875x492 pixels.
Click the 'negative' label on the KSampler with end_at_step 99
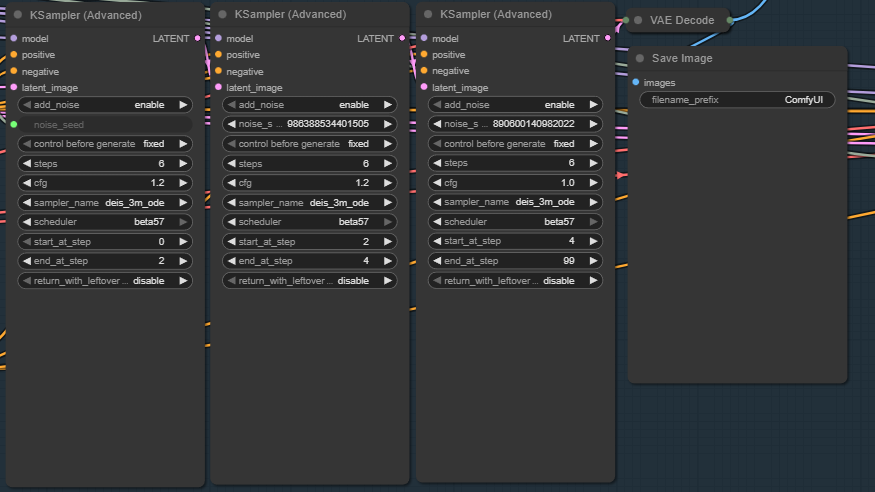[450, 71]
